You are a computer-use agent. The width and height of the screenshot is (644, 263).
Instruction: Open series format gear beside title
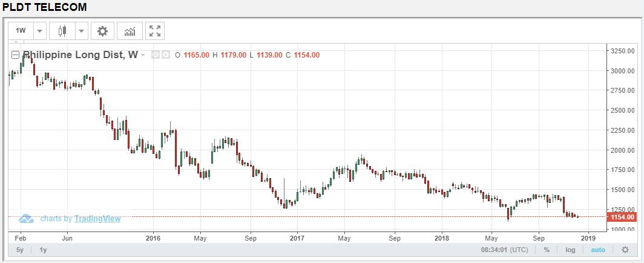pos(165,55)
